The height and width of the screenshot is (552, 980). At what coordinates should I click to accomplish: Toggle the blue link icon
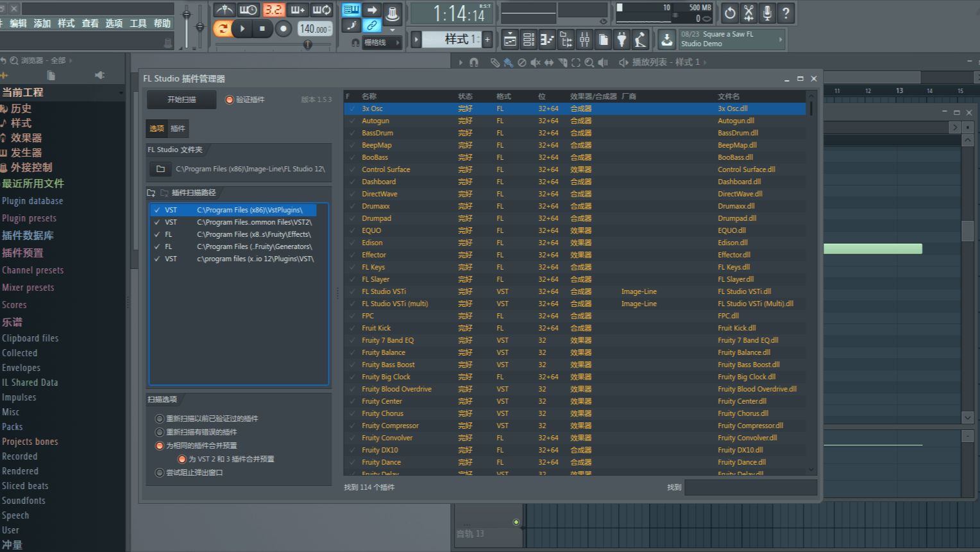coord(372,26)
